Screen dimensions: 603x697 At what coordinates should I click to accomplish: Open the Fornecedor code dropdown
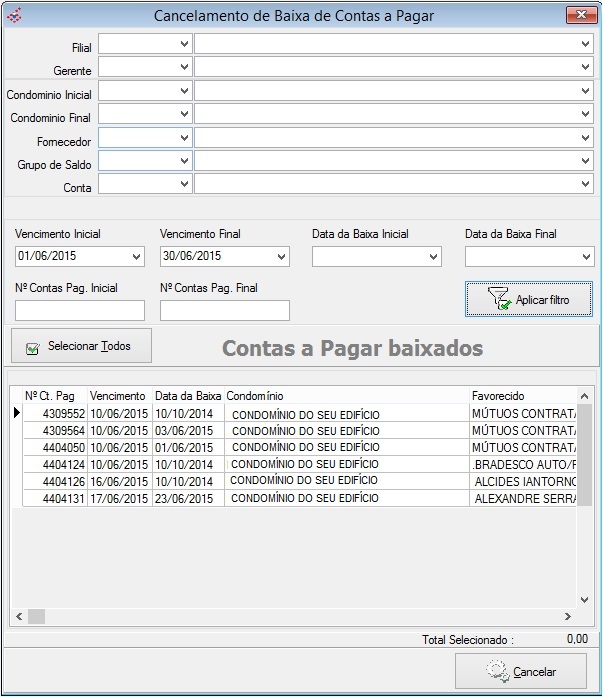[x=184, y=138]
